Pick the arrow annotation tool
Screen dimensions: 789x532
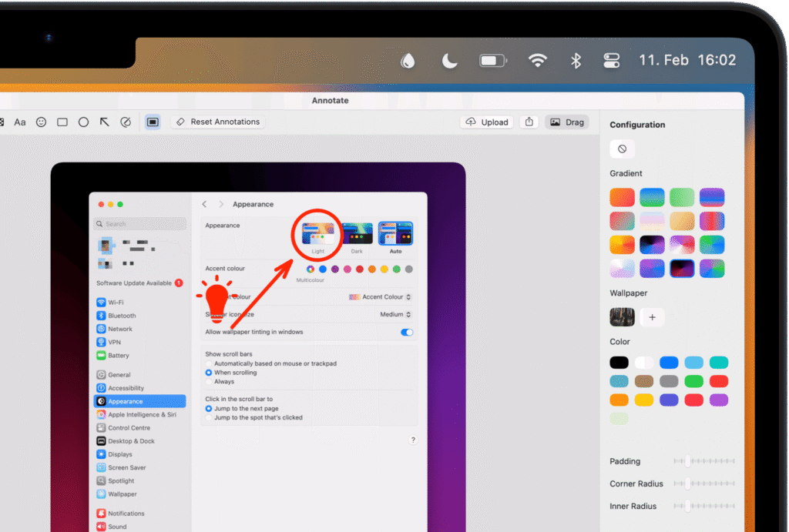pos(104,122)
